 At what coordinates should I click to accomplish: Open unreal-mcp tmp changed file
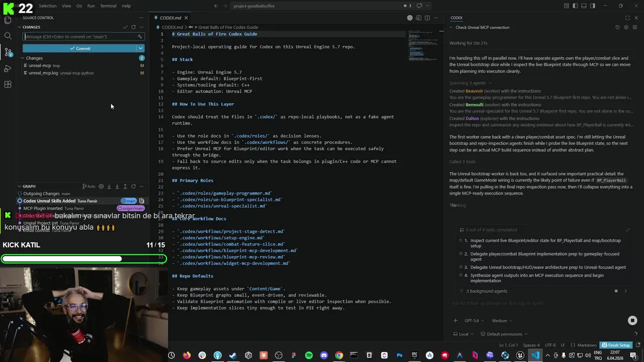[83, 65]
